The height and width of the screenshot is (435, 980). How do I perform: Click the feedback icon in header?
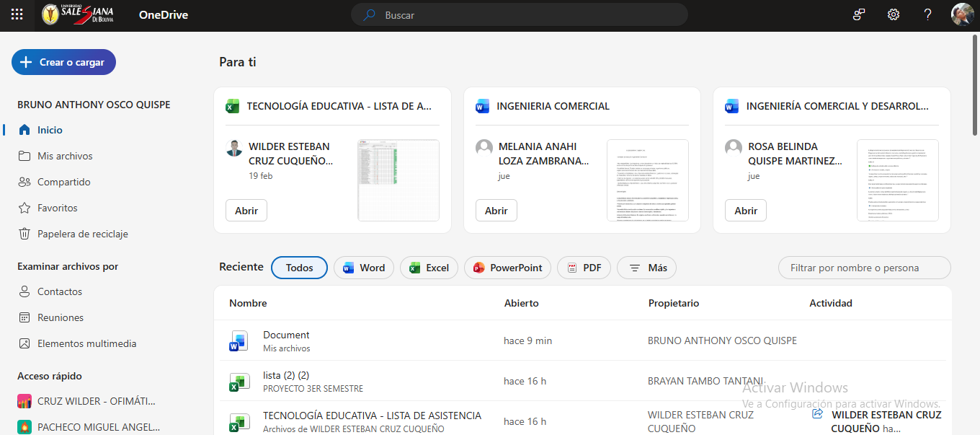pos(859,14)
